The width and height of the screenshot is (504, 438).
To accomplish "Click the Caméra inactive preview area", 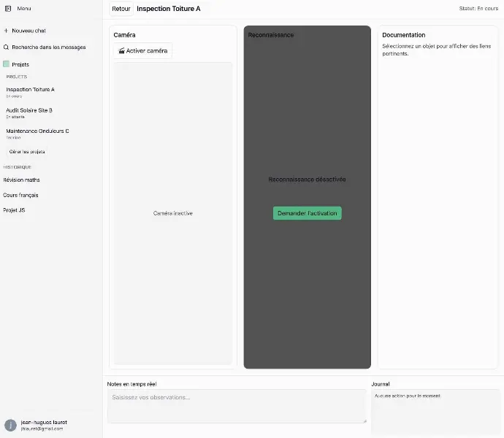I will 173,213.
